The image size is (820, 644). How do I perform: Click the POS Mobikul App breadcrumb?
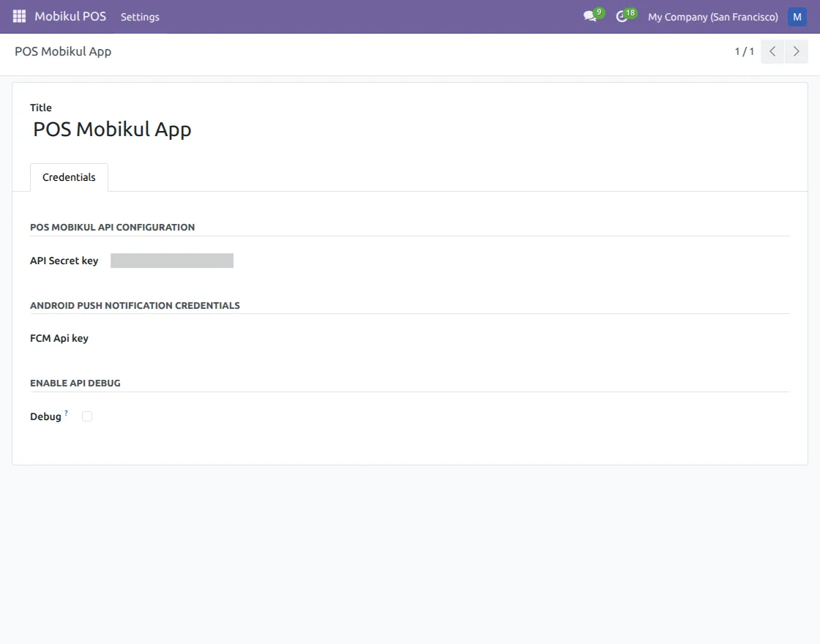[x=63, y=51]
